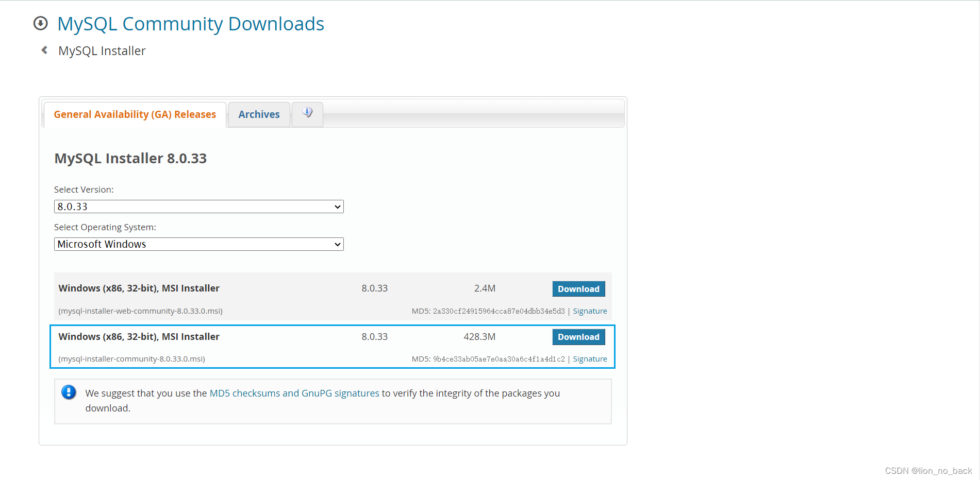Viewport: 980px width, 480px height.
Task: Click the MySQL Installer breadcrumb text
Action: point(102,51)
